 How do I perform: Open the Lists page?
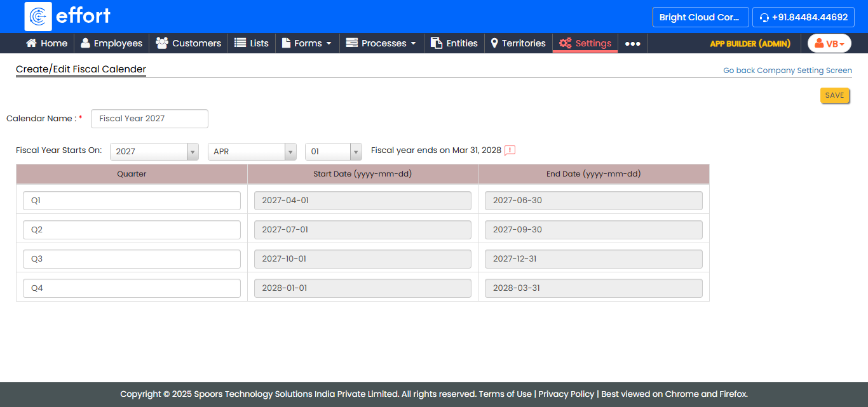pos(252,43)
